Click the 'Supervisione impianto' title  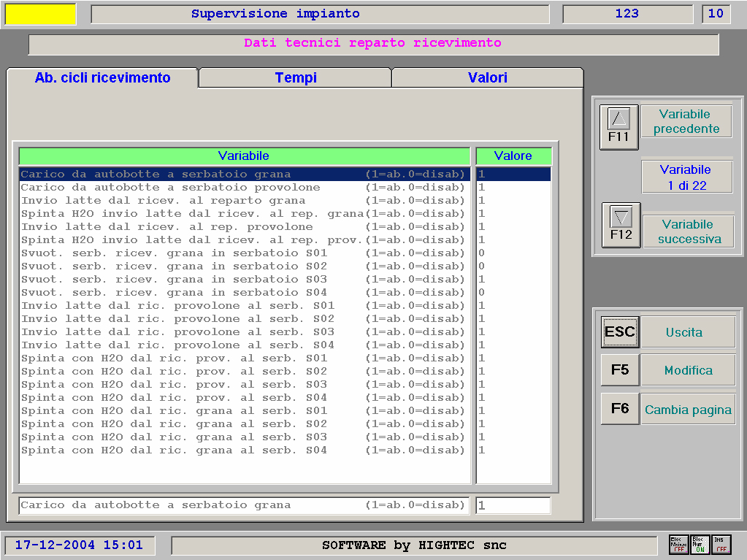pos(275,14)
